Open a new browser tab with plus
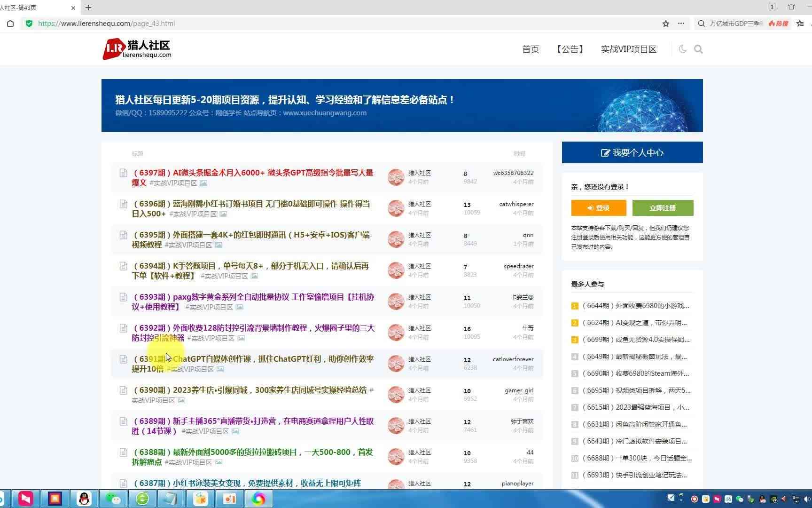This screenshot has width=812, height=508. 88,8
